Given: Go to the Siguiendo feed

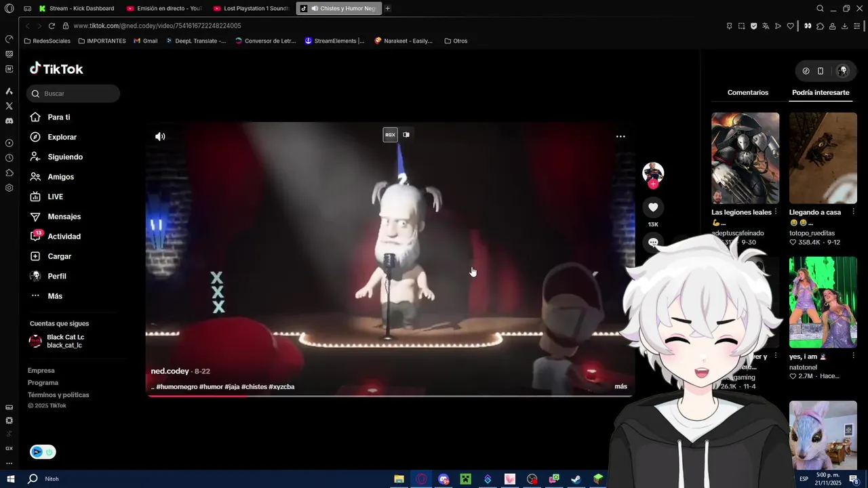Looking at the screenshot, I should pyautogui.click(x=57, y=157).
